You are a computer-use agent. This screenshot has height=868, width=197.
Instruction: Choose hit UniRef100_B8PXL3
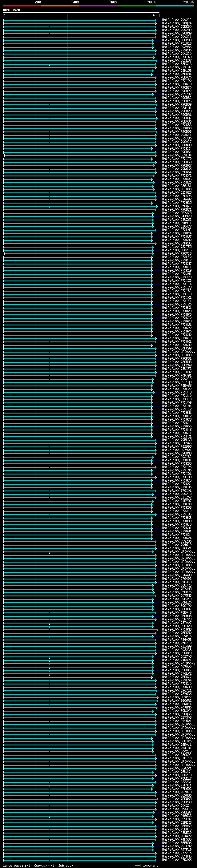pyautogui.click(x=177, y=64)
